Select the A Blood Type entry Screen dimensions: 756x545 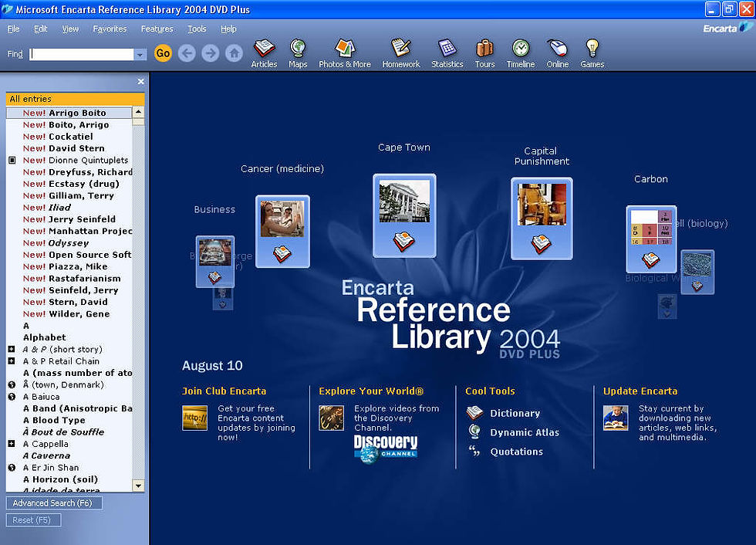[69, 420]
